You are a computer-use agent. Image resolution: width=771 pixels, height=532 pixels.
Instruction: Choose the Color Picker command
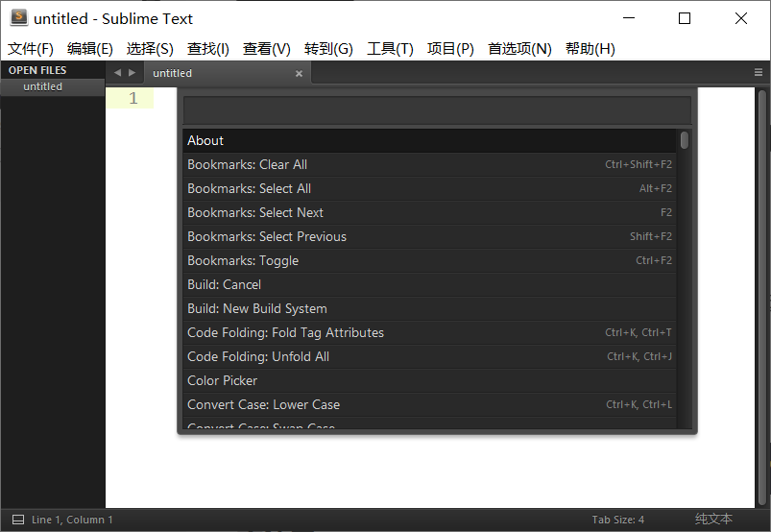tap(429, 380)
